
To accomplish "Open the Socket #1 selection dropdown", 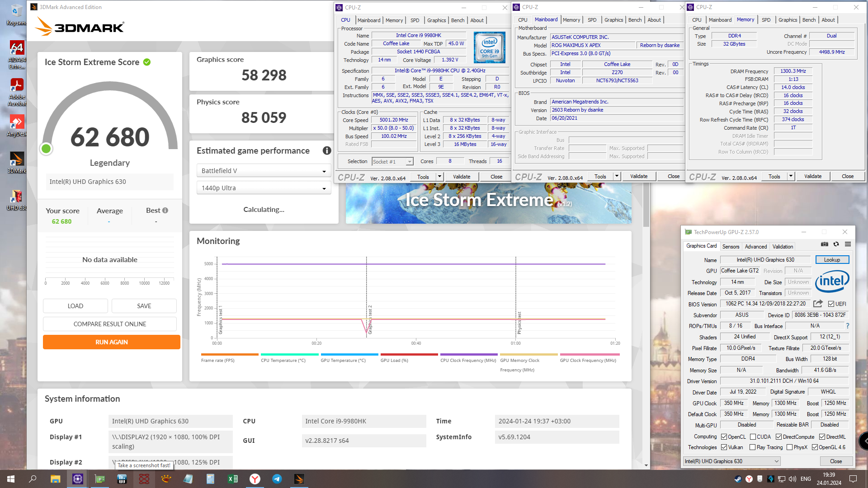I will click(392, 162).
